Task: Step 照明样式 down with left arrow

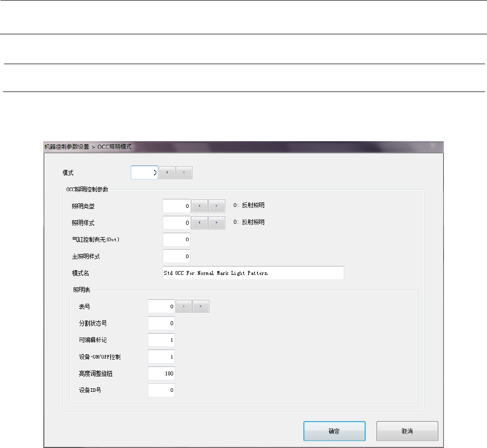Action: [199, 223]
